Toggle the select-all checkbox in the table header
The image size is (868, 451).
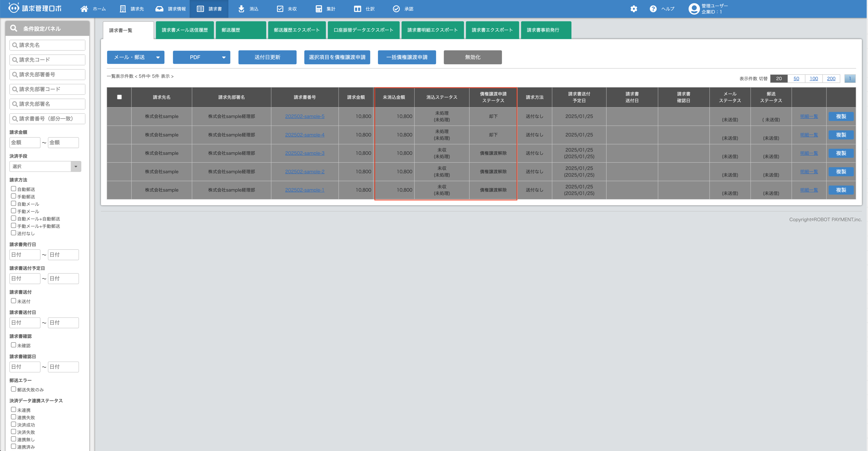pos(119,97)
